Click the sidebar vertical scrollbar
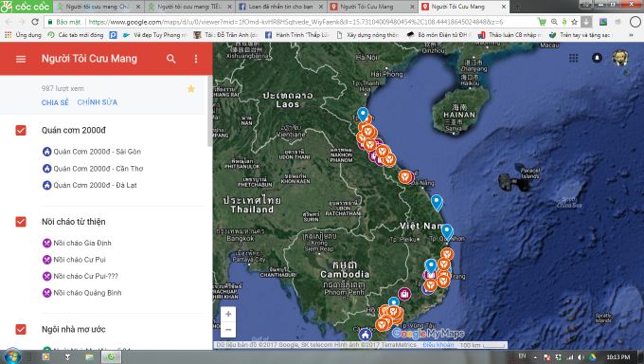The height and width of the screenshot is (364, 644). coord(209,111)
